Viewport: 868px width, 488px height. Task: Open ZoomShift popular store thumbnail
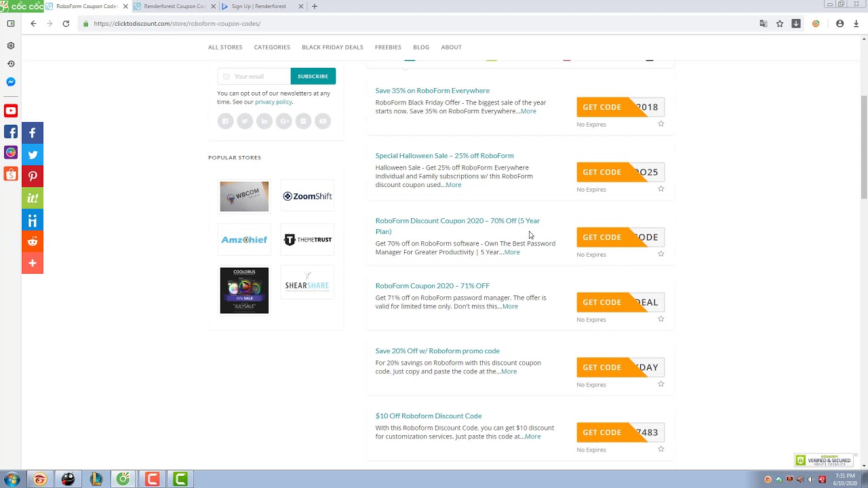pyautogui.click(x=307, y=197)
